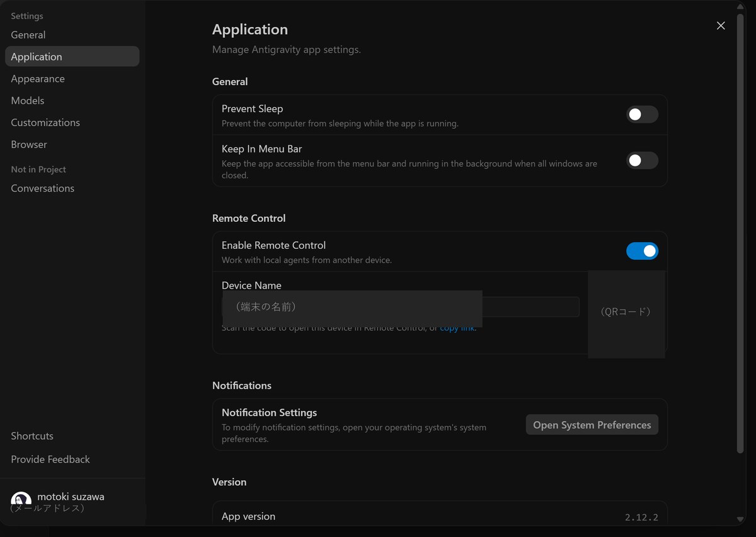The height and width of the screenshot is (537, 756).
Task: Click the Version section heading
Action: coord(229,482)
